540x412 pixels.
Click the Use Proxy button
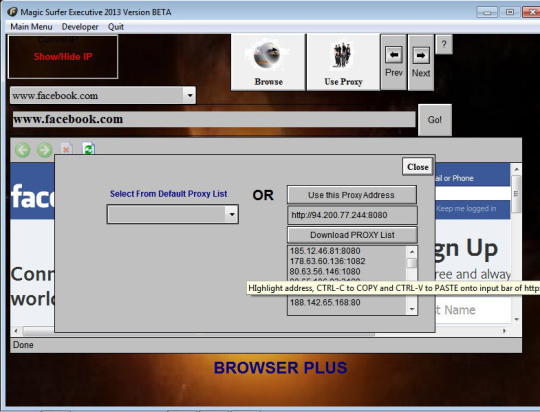pos(343,62)
